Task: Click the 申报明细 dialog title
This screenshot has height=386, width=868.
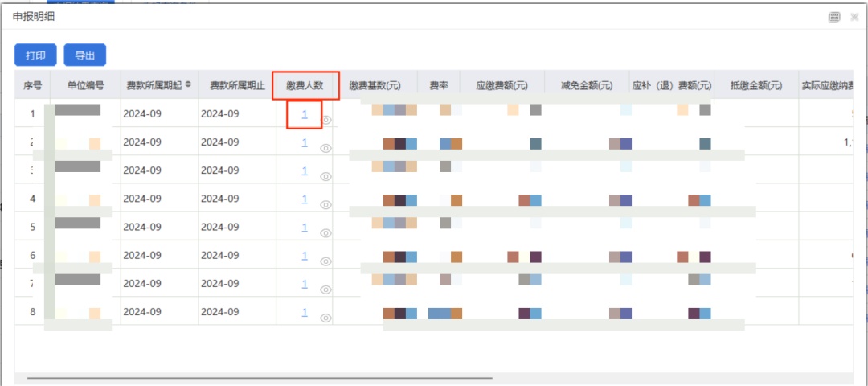Action: (x=33, y=17)
